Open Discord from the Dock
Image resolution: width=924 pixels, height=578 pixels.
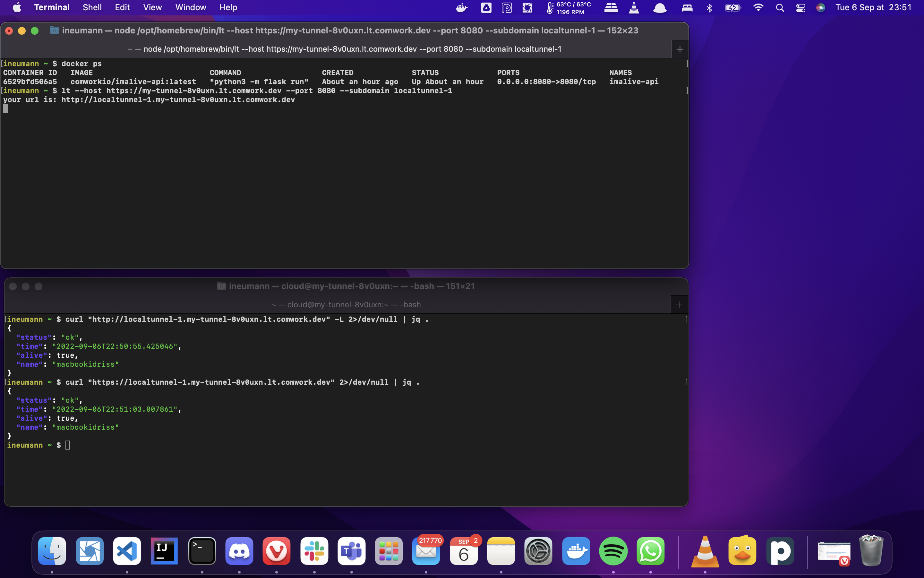(239, 551)
